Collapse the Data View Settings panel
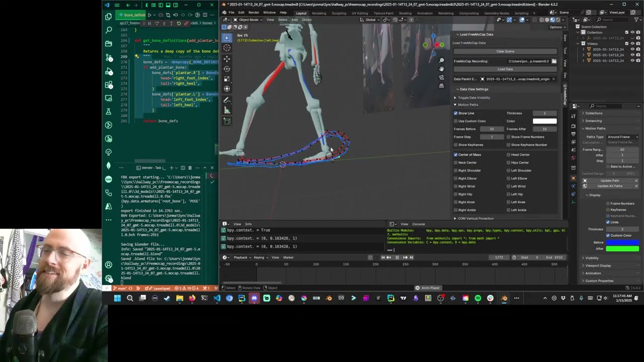 (472, 89)
